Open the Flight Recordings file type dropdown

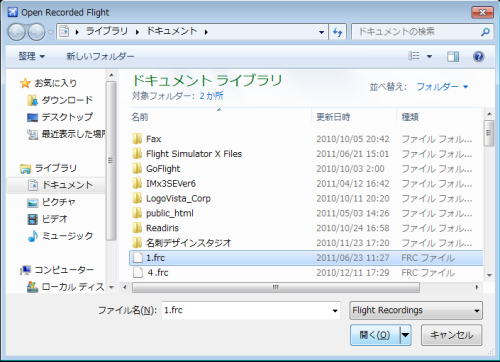(x=416, y=311)
